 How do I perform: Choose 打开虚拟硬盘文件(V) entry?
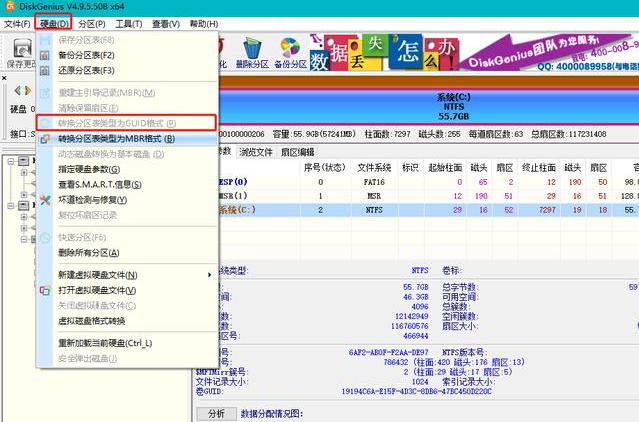[x=126, y=290]
